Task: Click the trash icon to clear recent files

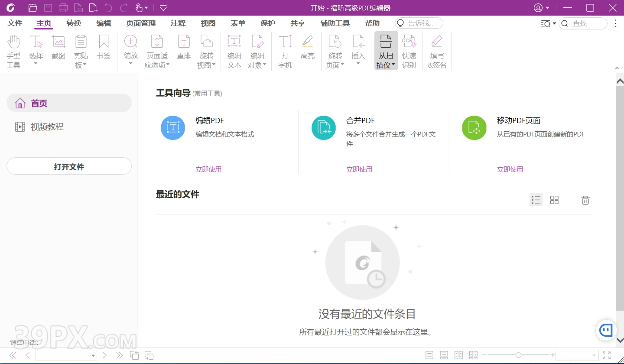Action: [585, 200]
